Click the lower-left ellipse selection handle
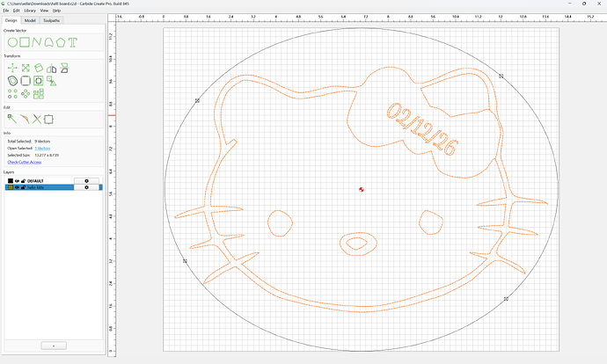Image resolution: width=607 pixels, height=364 pixels. (x=185, y=261)
